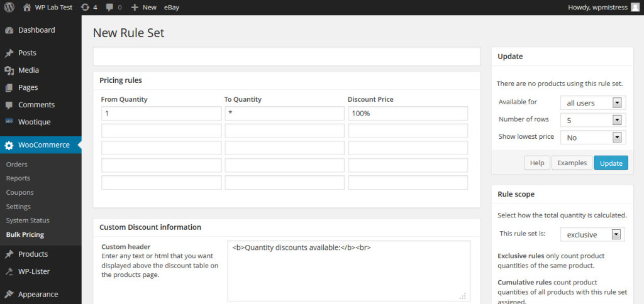Screen dimensions: 644x304
Task: Open Dashboard from the sidebar icon
Action: pos(9,30)
